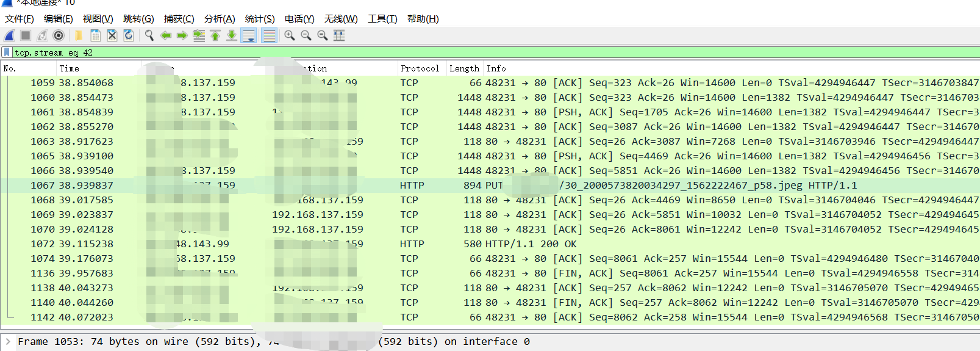Jump to the last packet
This screenshot has width=980, height=351.
[232, 35]
